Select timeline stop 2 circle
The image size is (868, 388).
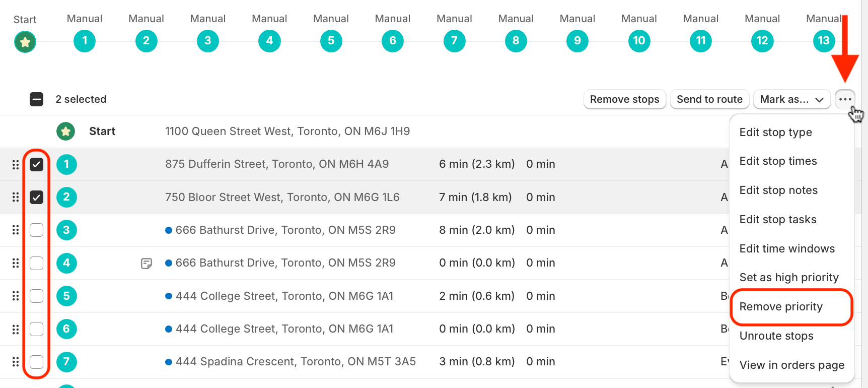point(146,41)
